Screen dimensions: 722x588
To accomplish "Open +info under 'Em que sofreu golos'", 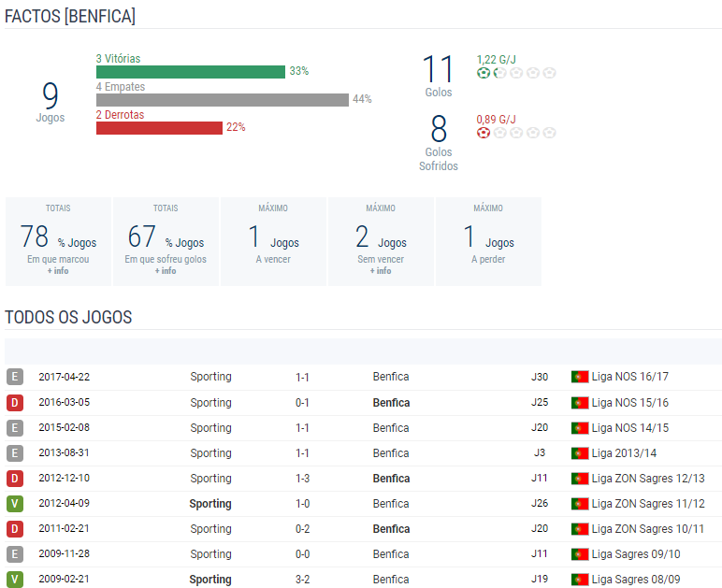I will coord(166,271).
